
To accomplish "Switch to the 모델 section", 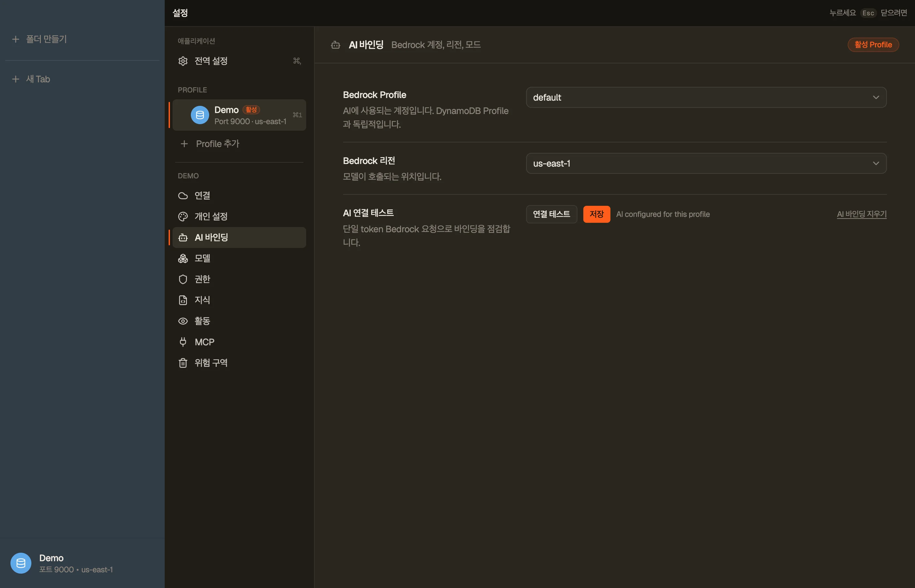I will [239, 258].
